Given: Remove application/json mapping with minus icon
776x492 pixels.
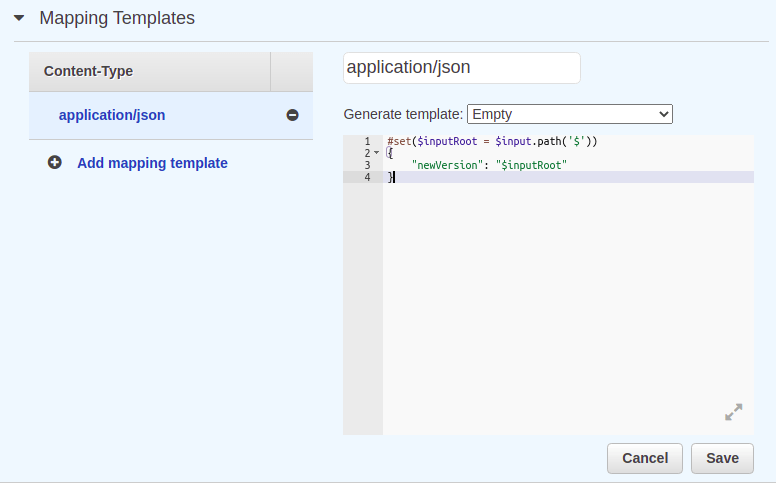Looking at the screenshot, I should pos(292,115).
